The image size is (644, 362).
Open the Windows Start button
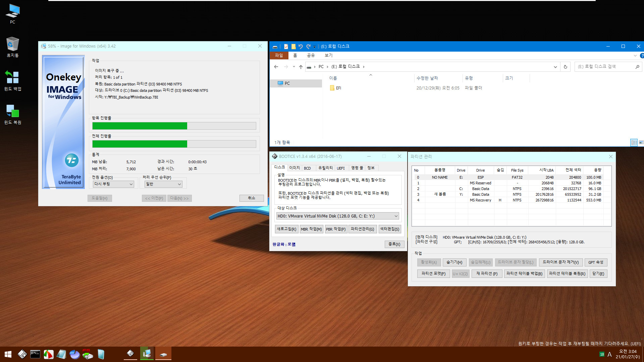pyautogui.click(x=8, y=354)
